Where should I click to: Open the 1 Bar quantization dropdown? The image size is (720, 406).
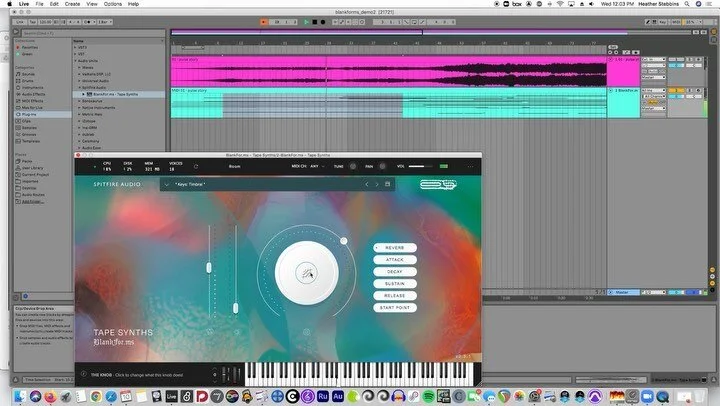click(105, 22)
